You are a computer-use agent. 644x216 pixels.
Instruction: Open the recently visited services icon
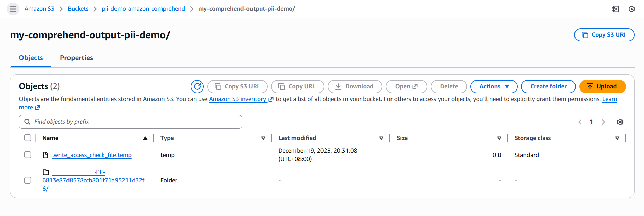click(632, 9)
